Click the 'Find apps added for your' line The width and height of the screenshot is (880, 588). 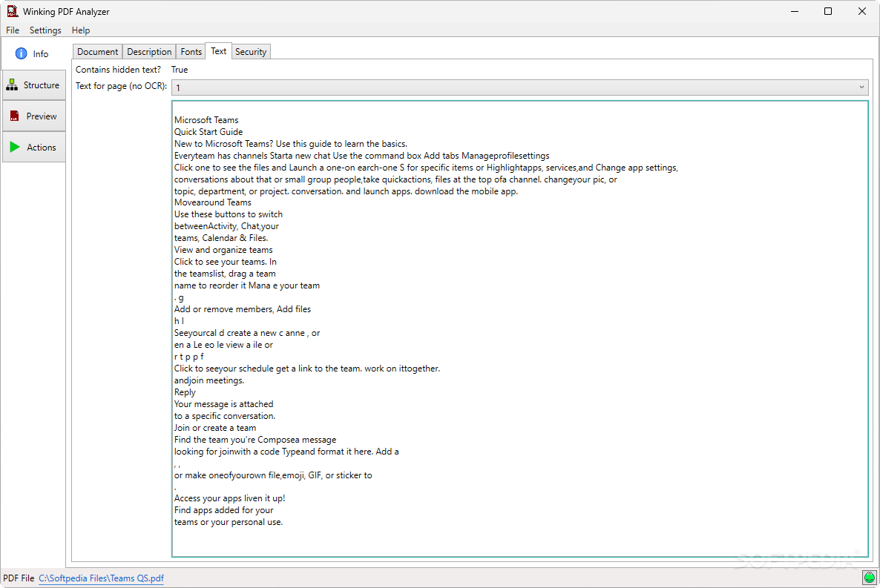click(x=223, y=510)
